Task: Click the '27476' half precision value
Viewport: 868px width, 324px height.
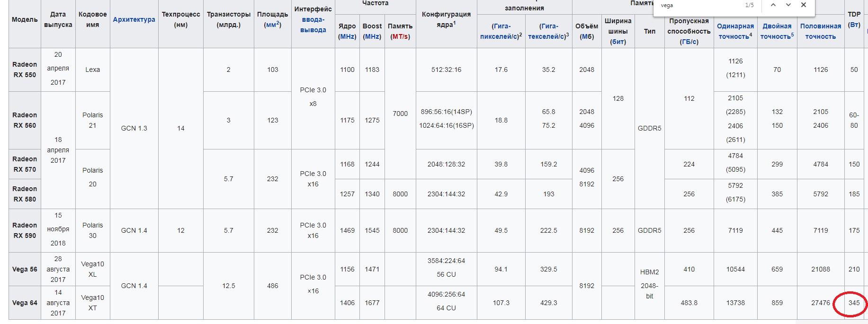Action: pyautogui.click(x=821, y=303)
